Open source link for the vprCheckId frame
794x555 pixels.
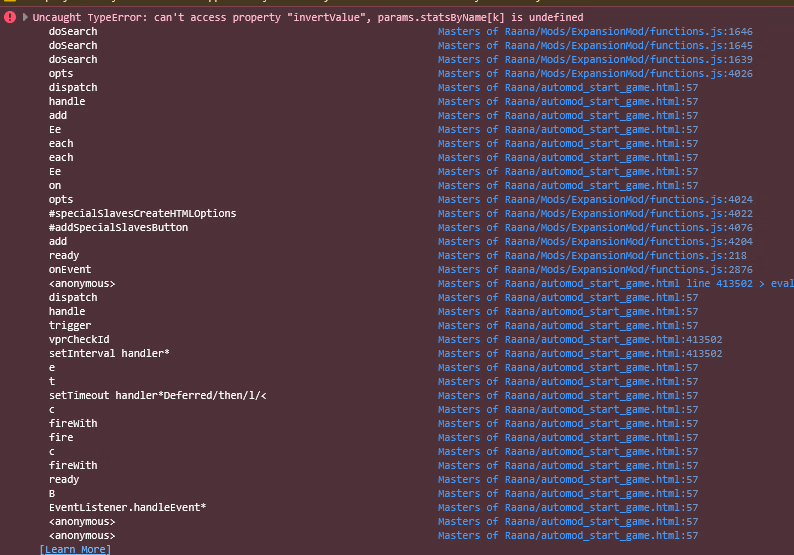[580, 340]
